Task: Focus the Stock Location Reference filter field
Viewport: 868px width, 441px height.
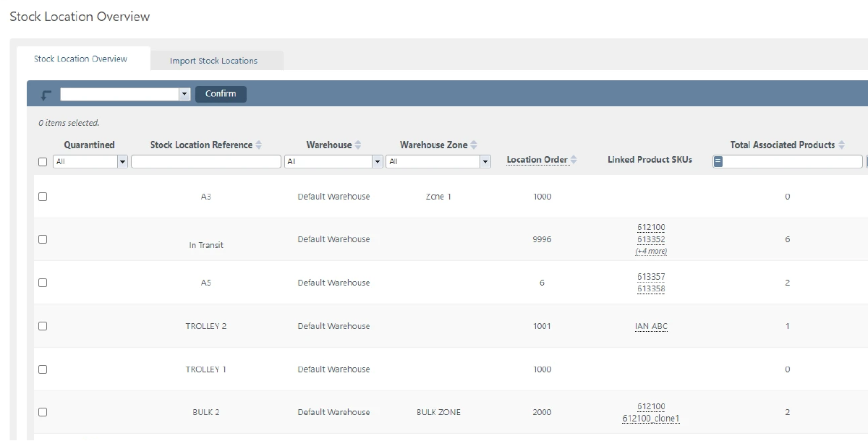Action: (x=206, y=162)
